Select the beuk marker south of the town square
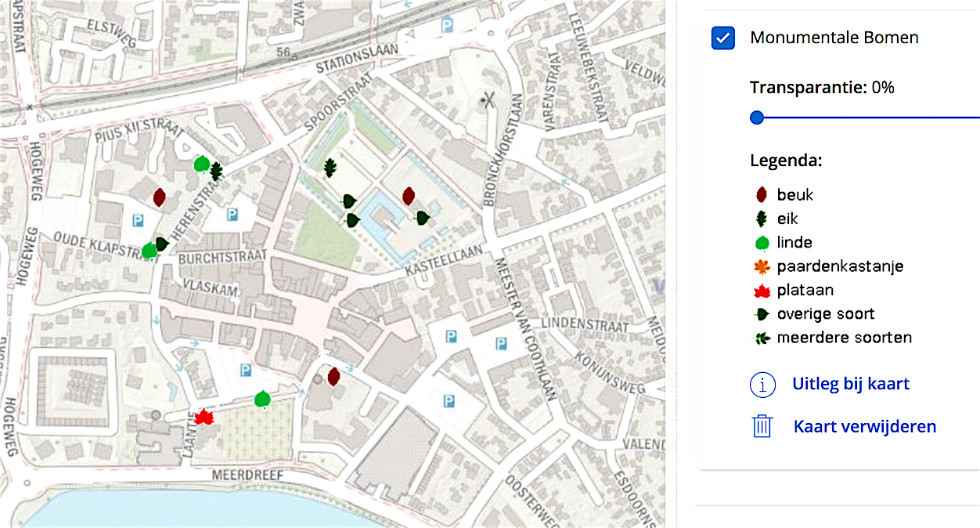The width and height of the screenshot is (980, 528). [x=333, y=377]
